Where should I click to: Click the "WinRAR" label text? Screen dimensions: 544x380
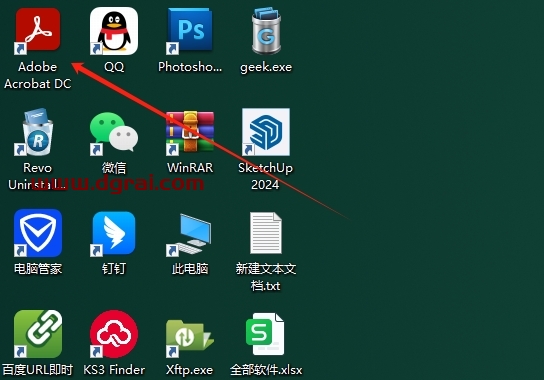[x=190, y=168]
